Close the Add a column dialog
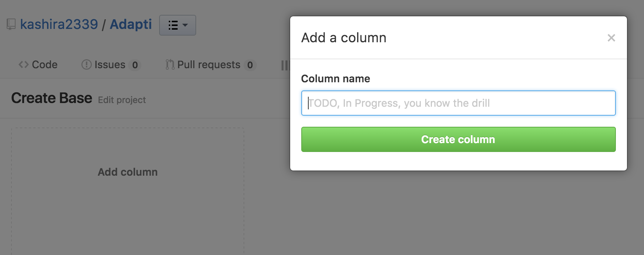This screenshot has width=644, height=255. tap(611, 38)
